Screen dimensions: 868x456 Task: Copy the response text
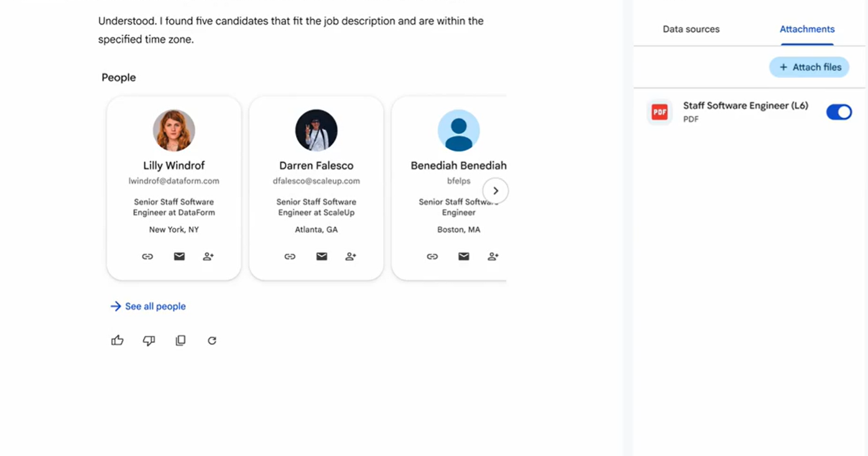(x=180, y=340)
